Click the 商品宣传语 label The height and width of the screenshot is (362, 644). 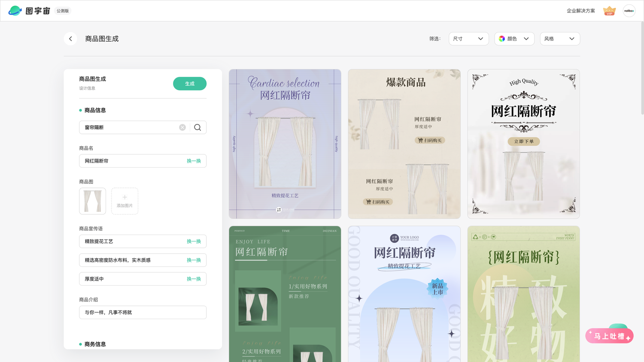(x=91, y=229)
